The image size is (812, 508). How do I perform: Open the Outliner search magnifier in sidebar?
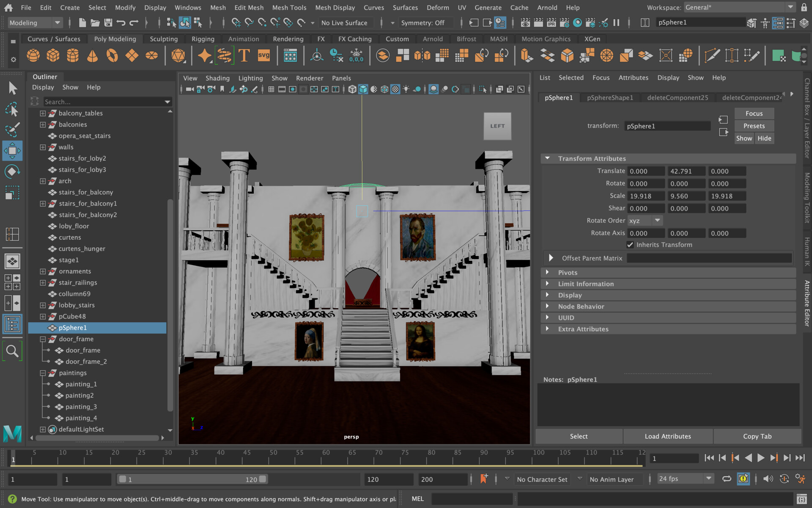point(12,351)
